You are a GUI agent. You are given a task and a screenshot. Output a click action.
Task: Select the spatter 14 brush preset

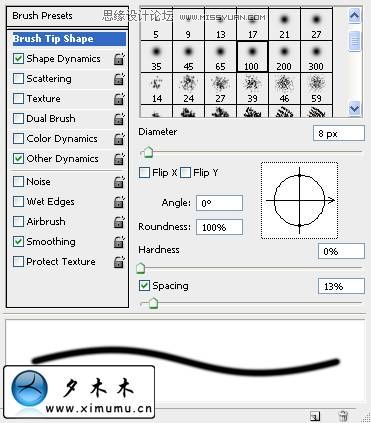click(x=156, y=88)
